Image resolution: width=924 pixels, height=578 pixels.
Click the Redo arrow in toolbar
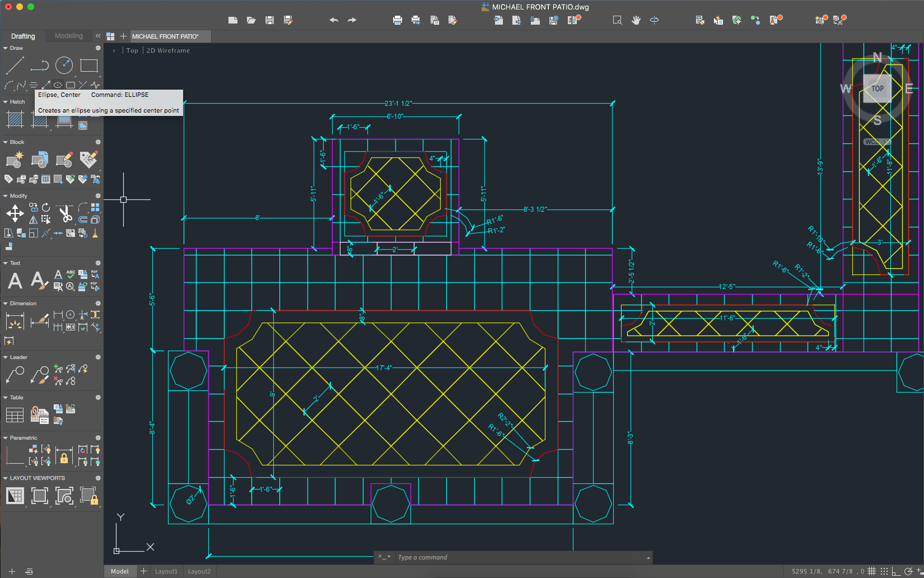tap(352, 20)
